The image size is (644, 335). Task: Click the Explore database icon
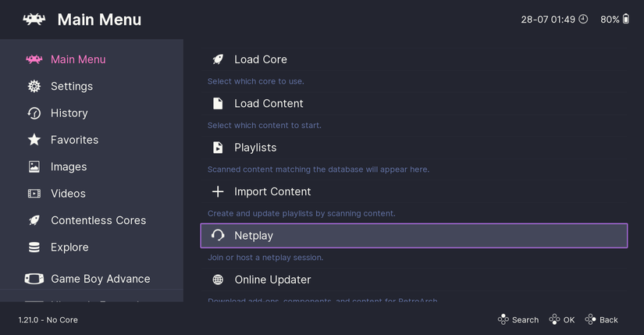(34, 248)
